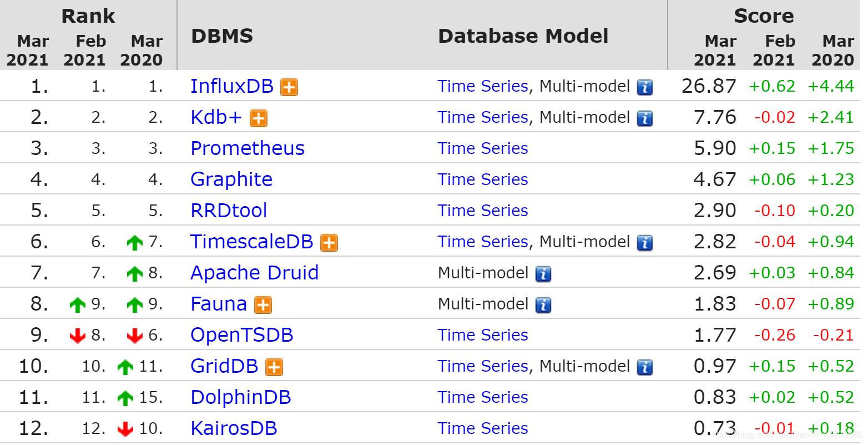Open the info icon for InfluxDB's Multi-model
The height and width of the screenshot is (445, 868).
[645, 87]
